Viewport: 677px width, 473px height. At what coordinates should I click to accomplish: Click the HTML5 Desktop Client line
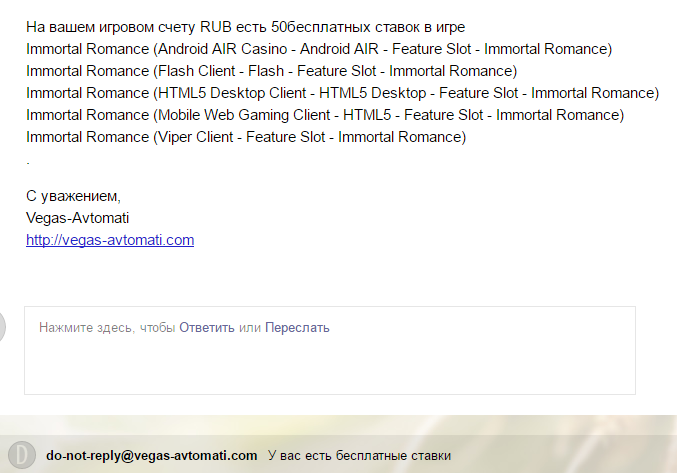click(342, 93)
